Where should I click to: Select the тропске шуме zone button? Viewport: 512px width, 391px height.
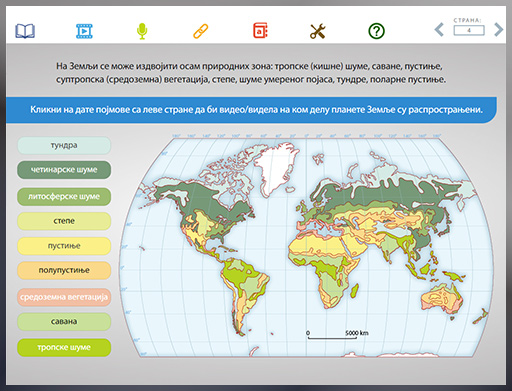coord(64,348)
